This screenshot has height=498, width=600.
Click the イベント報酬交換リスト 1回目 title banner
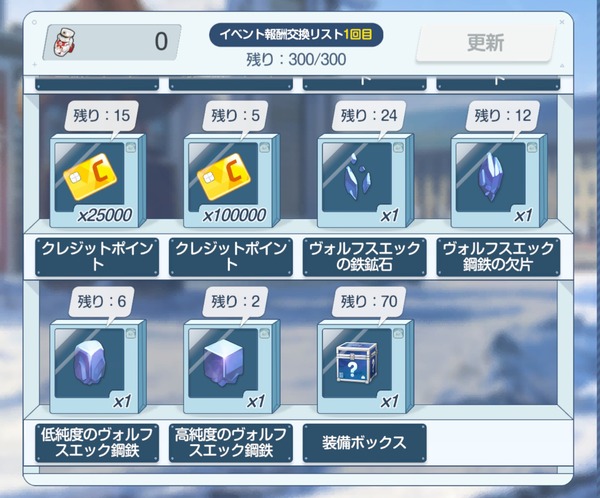coord(296,35)
